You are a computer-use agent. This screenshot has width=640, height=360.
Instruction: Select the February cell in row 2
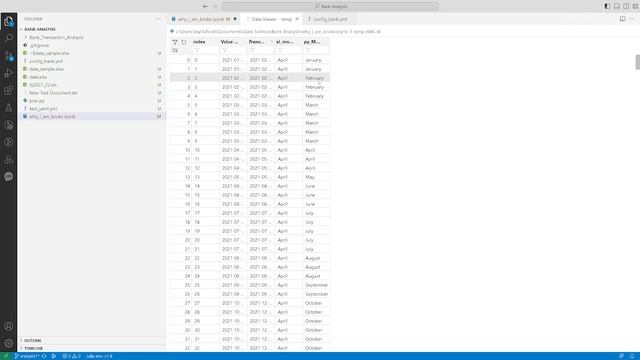coord(316,78)
